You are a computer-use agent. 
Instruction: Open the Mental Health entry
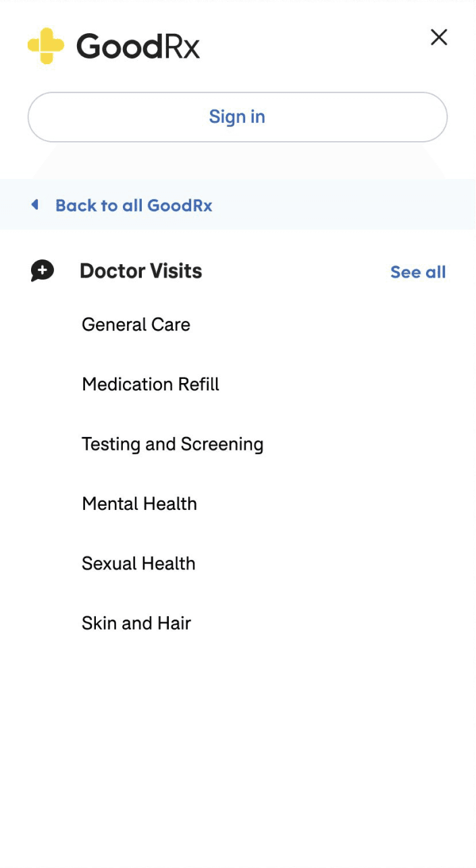139,504
